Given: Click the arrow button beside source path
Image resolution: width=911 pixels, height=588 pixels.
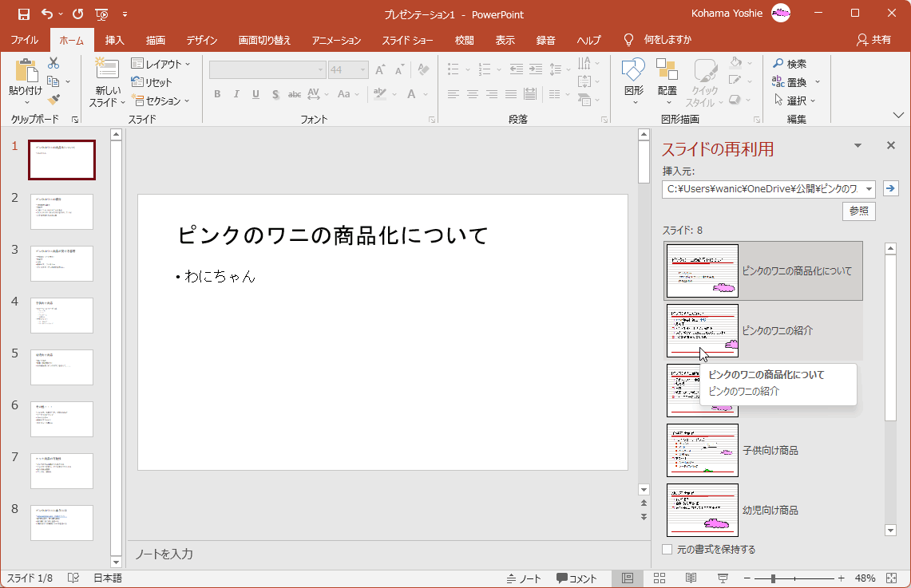Looking at the screenshot, I should point(891,189).
